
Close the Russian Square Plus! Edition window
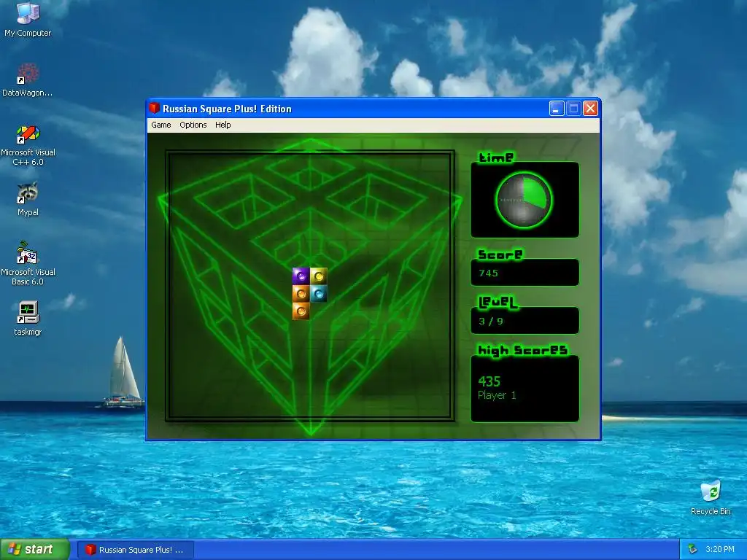(591, 109)
